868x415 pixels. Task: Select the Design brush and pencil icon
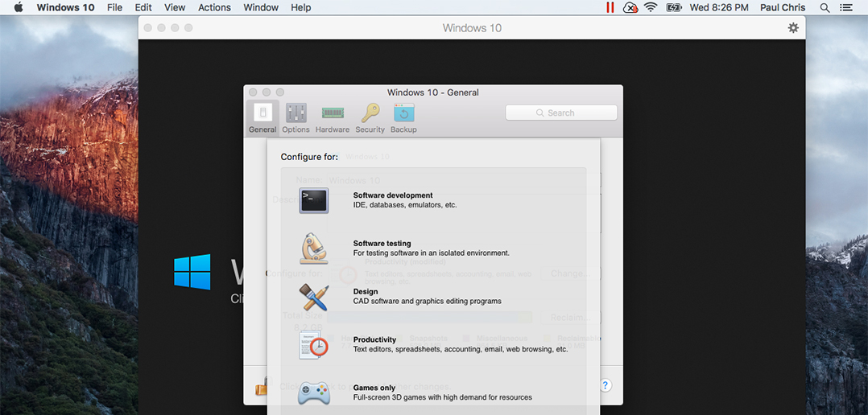click(x=314, y=297)
